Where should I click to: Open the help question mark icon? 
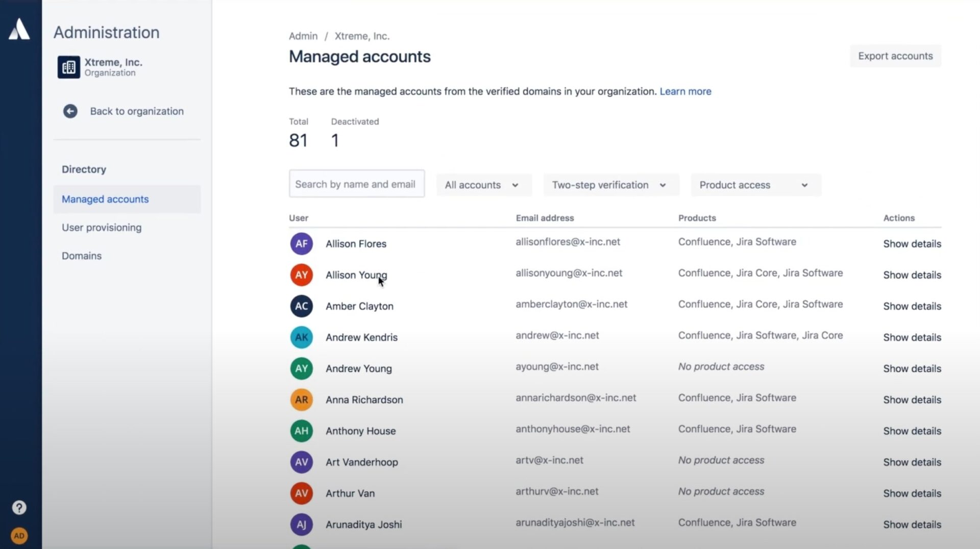pos(19,508)
